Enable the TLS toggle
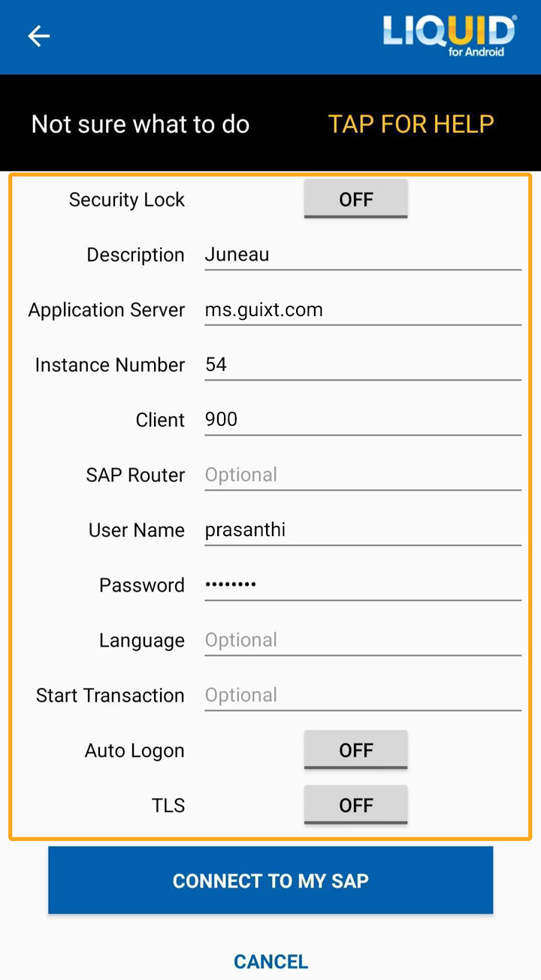Viewport: 541px width, 980px height. click(x=355, y=806)
